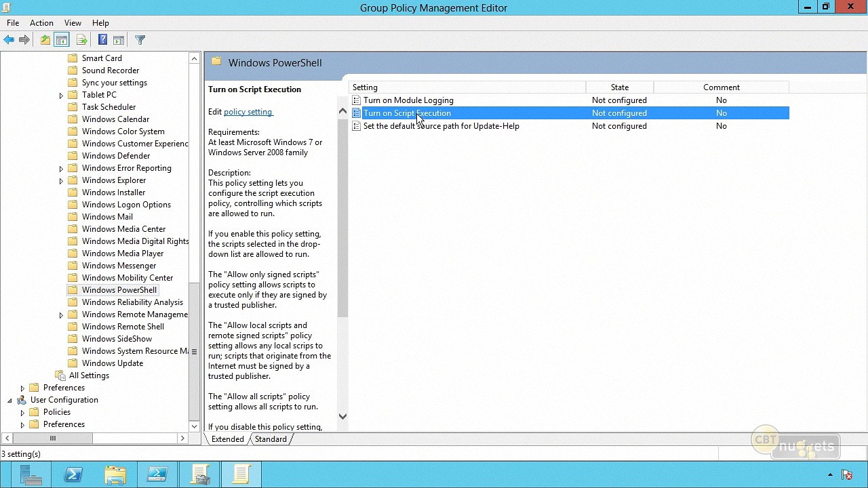Screen dimensions: 868x488
Task: Click the Windows PowerShell header folder icon
Action: point(216,62)
